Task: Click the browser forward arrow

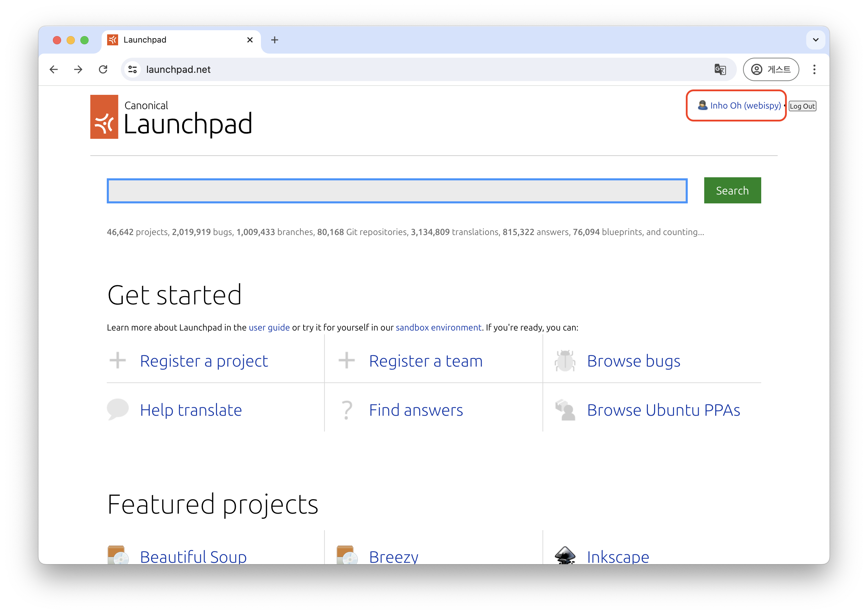Action: click(78, 69)
